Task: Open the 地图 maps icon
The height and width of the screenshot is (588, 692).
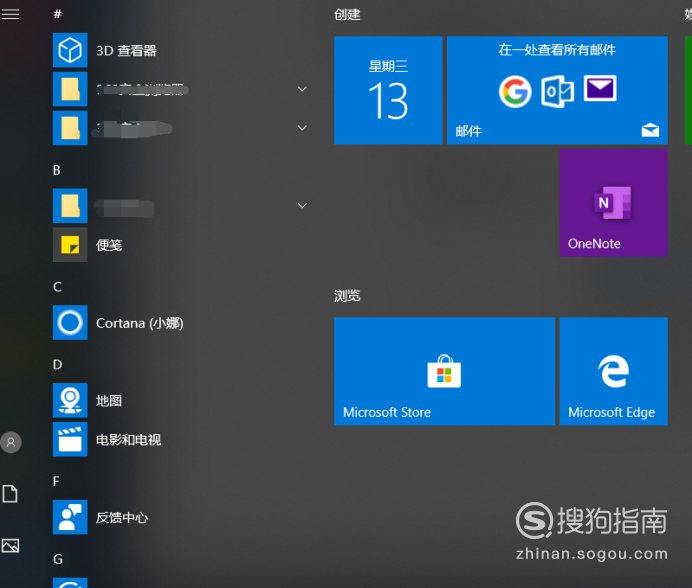Action: click(x=70, y=400)
